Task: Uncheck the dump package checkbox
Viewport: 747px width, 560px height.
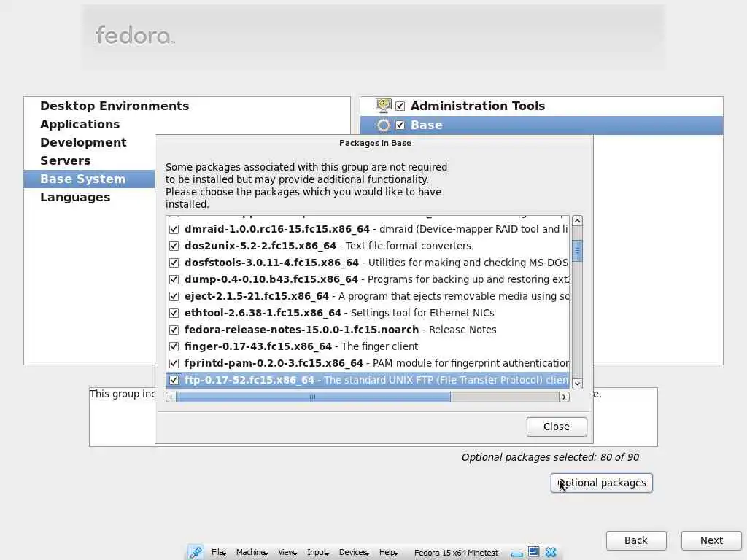Action: click(x=174, y=279)
